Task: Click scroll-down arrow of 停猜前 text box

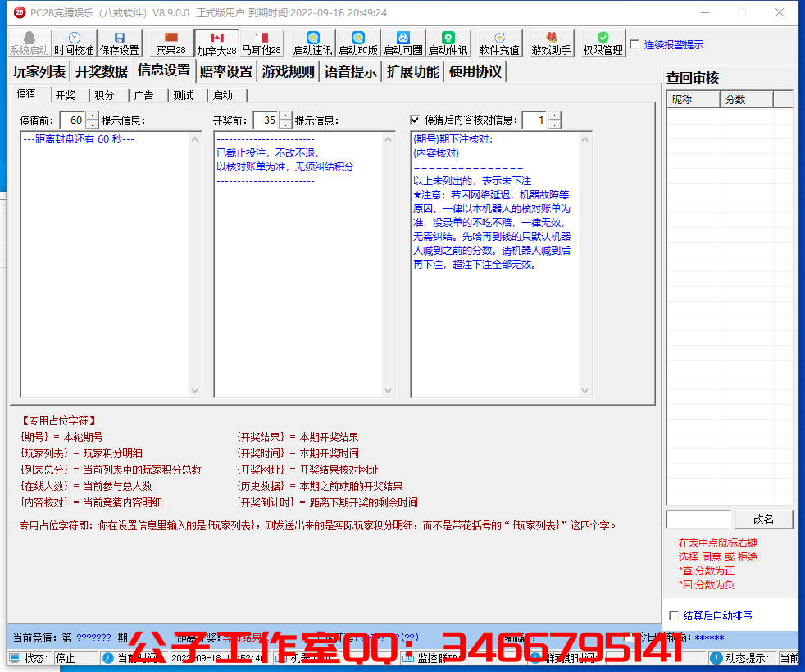Action: click(194, 390)
